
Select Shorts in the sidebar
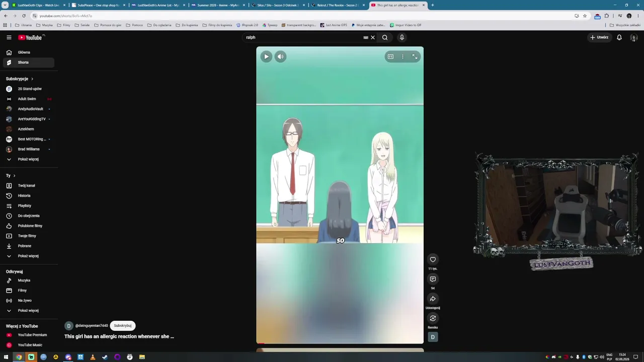pos(29,62)
